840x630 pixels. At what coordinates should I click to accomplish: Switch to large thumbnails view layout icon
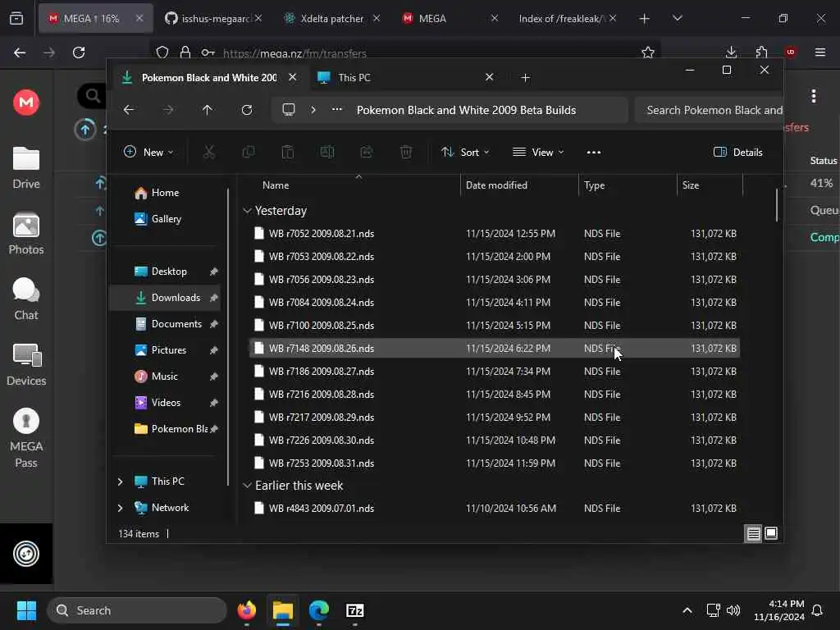tap(771, 533)
